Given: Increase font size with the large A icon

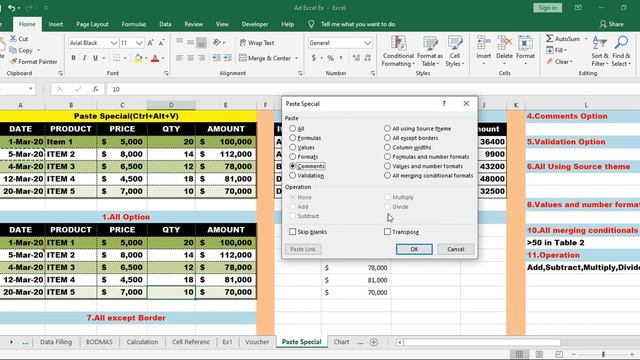Looking at the screenshot, I should point(151,43).
